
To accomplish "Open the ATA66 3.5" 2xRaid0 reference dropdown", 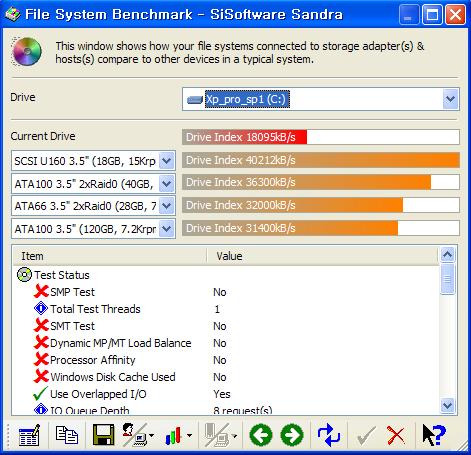I will coord(167,206).
